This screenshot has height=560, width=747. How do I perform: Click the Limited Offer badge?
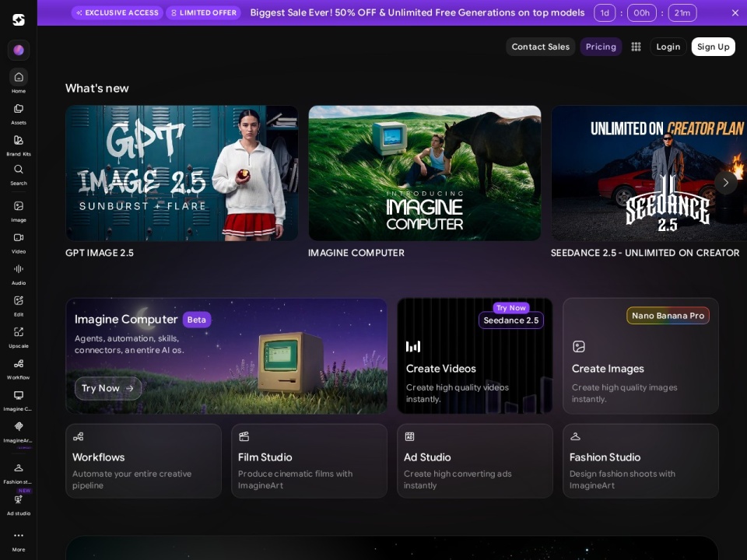pyautogui.click(x=203, y=13)
